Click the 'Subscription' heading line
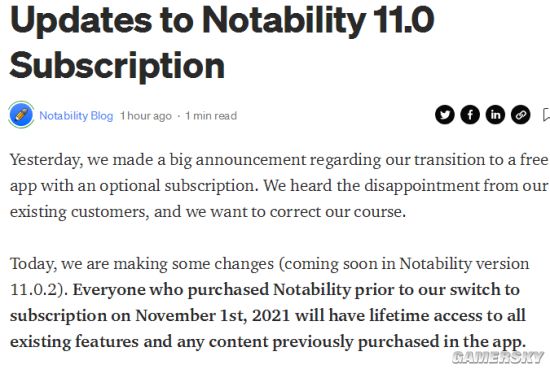550x369 pixels. tap(117, 66)
